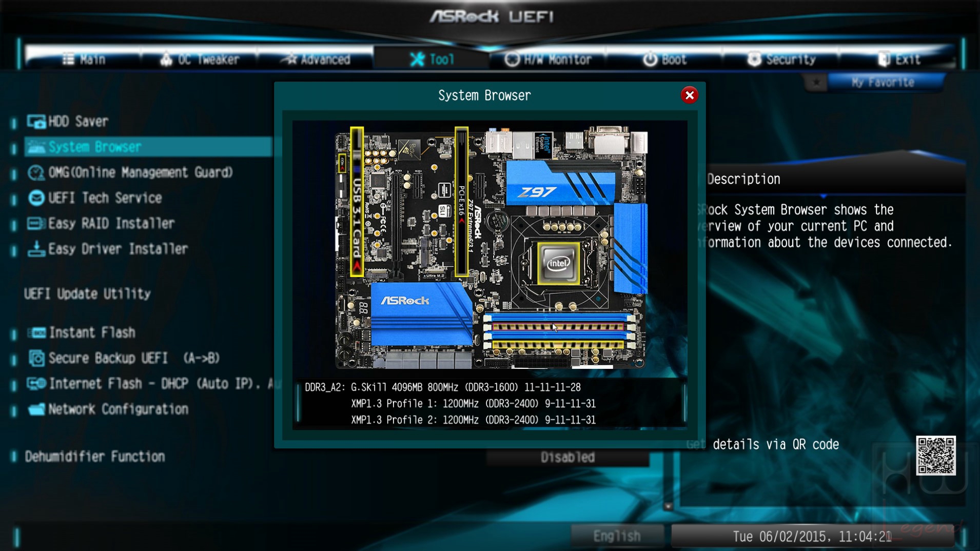980x551 pixels.
Task: Click the Z97 chipset heatsink
Action: (x=560, y=183)
